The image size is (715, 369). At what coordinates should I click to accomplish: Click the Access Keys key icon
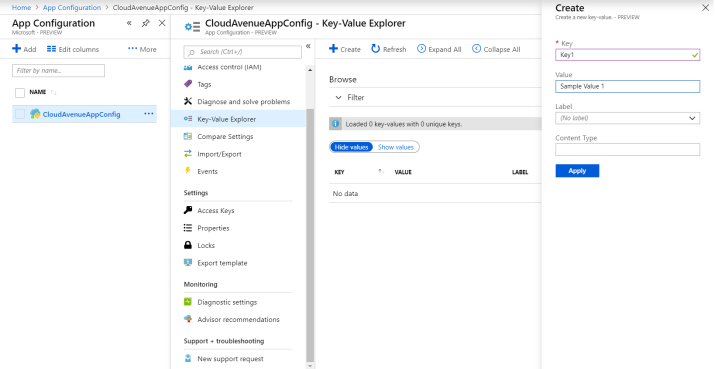coord(188,210)
